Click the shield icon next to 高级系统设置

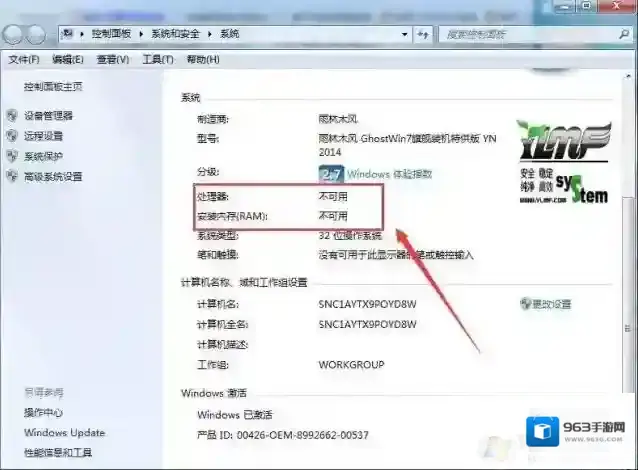coord(13,176)
